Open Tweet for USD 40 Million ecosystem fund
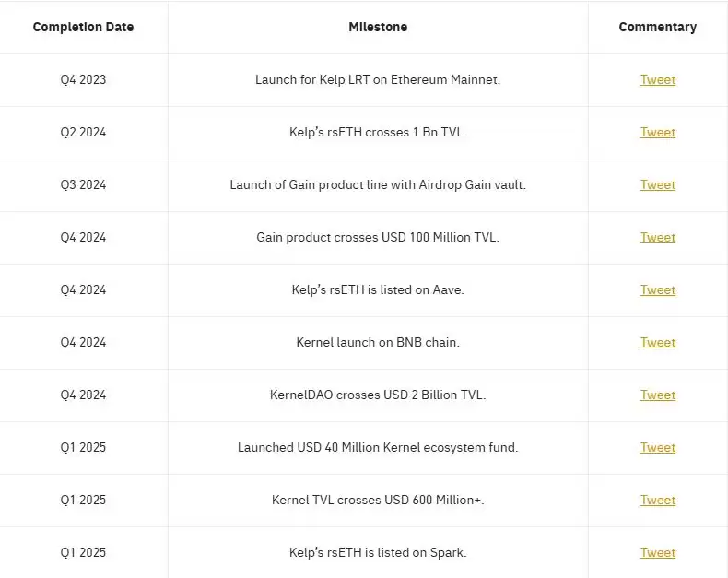This screenshot has width=728, height=578. click(657, 447)
